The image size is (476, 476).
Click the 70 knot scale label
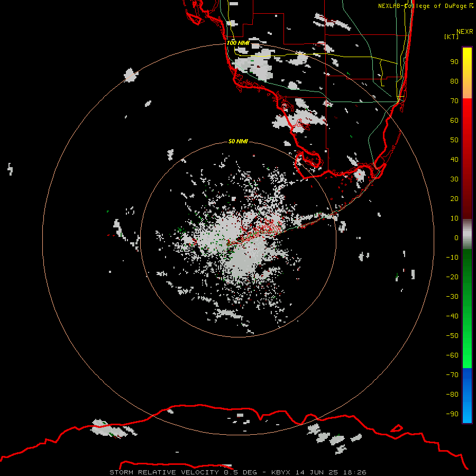click(x=454, y=101)
